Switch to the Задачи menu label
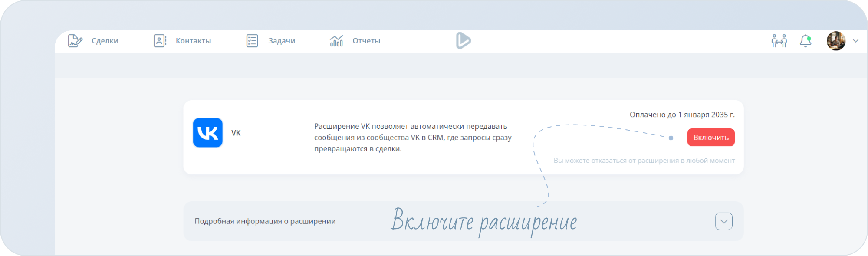 click(282, 41)
